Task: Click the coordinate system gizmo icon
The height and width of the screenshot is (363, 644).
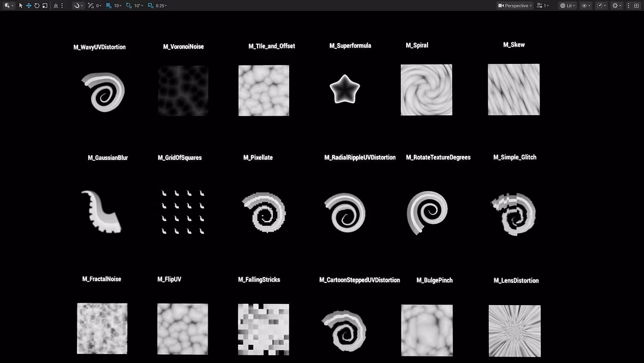Action: click(55, 5)
